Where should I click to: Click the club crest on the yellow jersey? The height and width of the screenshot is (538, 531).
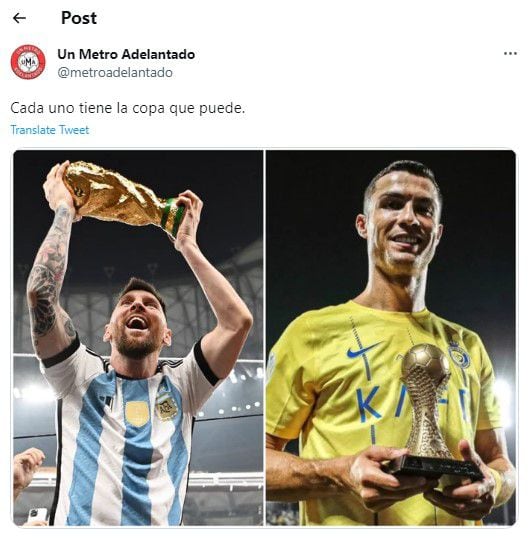coord(459,355)
